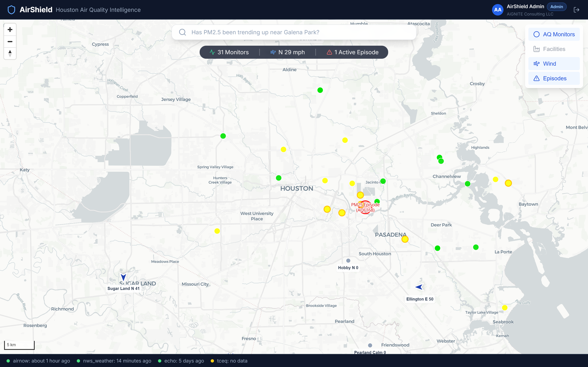This screenshot has width=588, height=367.
Task: Select the wind speed icon showing N 29 mph
Action: (273, 52)
